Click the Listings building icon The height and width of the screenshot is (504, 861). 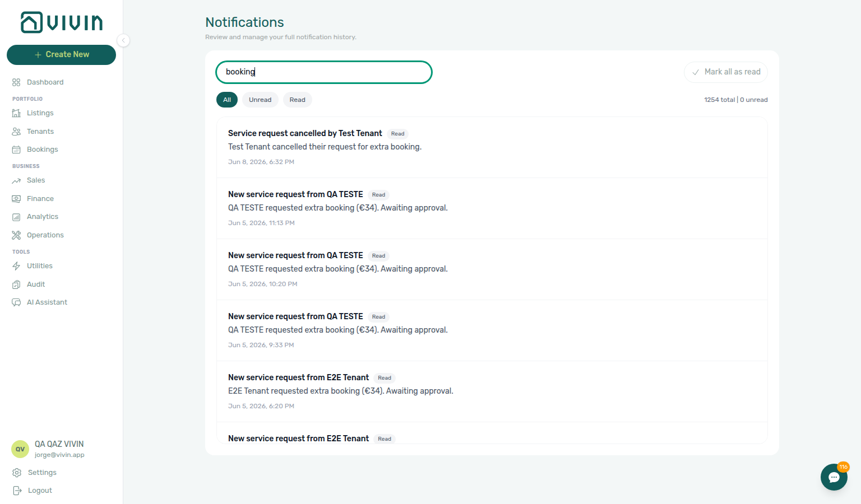tap(16, 113)
